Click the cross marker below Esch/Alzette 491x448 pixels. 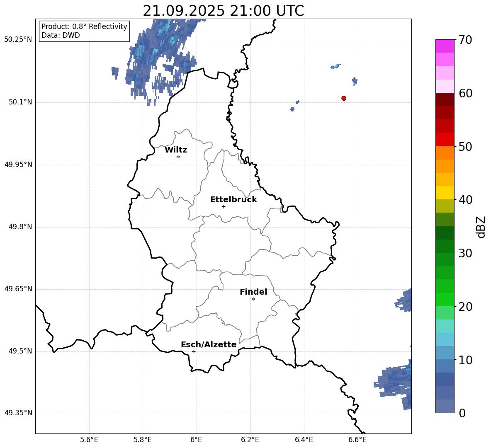coord(194,351)
